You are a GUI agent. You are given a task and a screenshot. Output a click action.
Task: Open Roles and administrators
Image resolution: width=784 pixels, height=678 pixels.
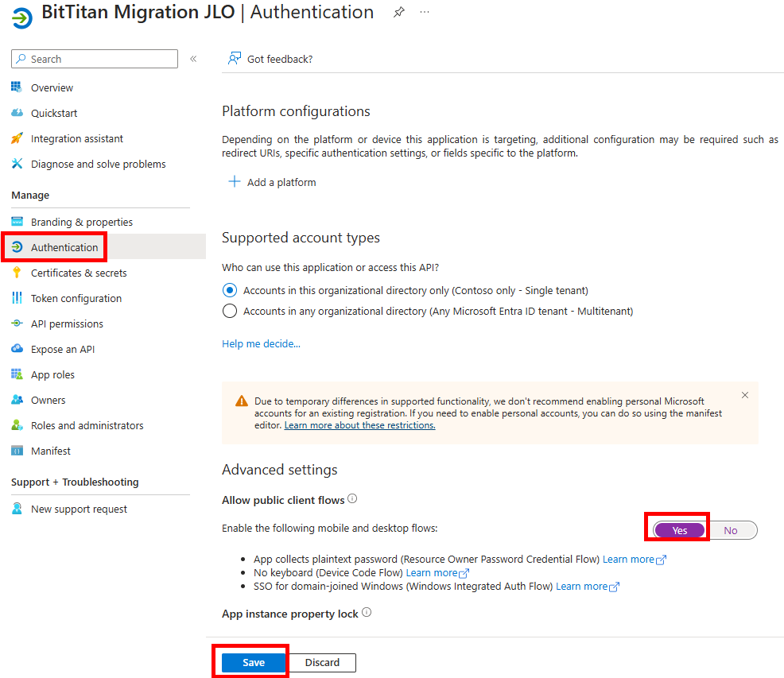(87, 425)
